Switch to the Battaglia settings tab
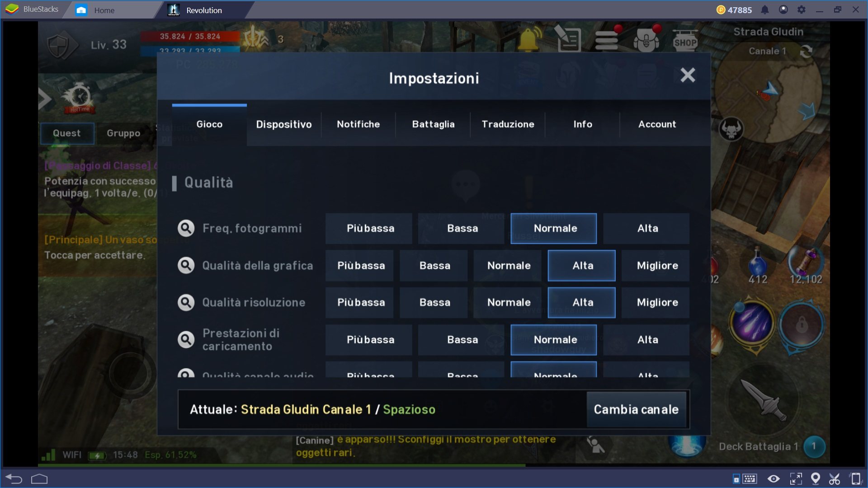The image size is (868, 488). pyautogui.click(x=434, y=123)
